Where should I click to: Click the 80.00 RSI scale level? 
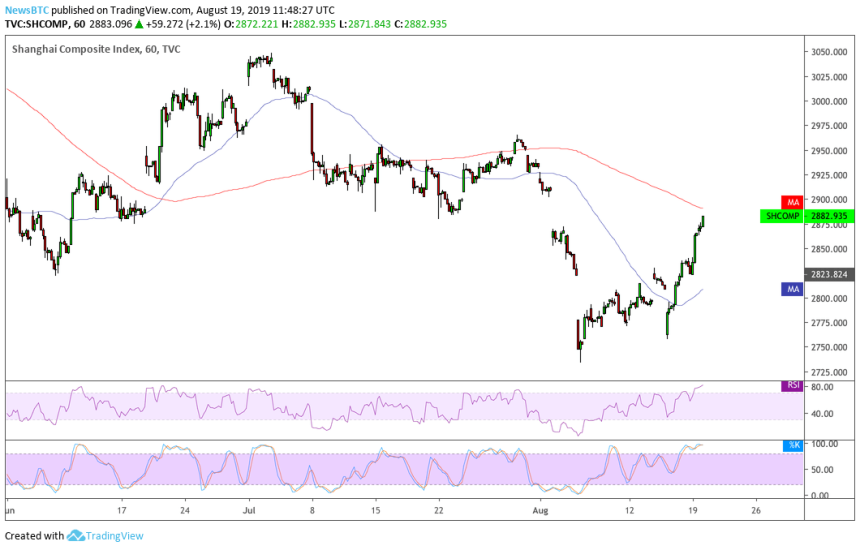pyautogui.click(x=825, y=386)
